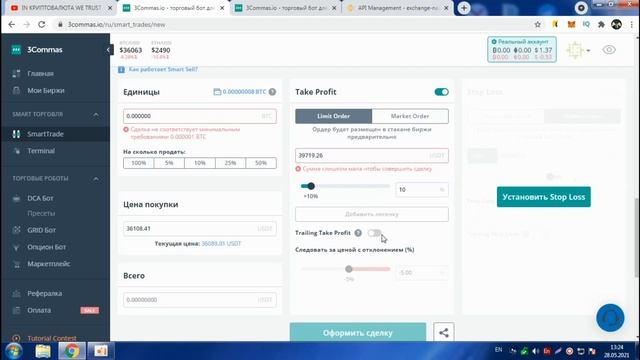640x360 pixels.
Task: Sell 100% of units
Action: (x=138, y=163)
